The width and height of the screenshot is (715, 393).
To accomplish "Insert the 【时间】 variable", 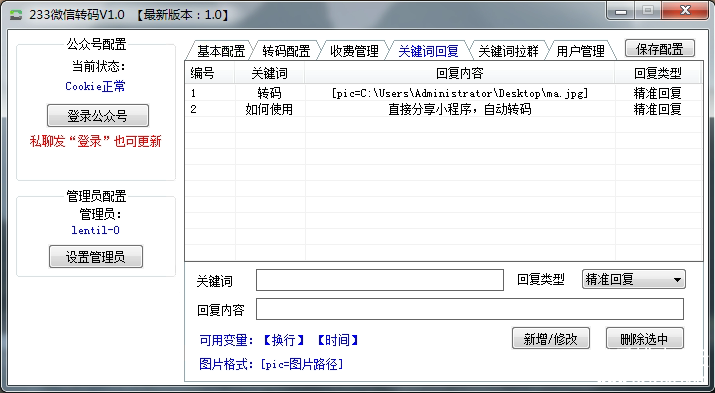I will tap(337, 340).
